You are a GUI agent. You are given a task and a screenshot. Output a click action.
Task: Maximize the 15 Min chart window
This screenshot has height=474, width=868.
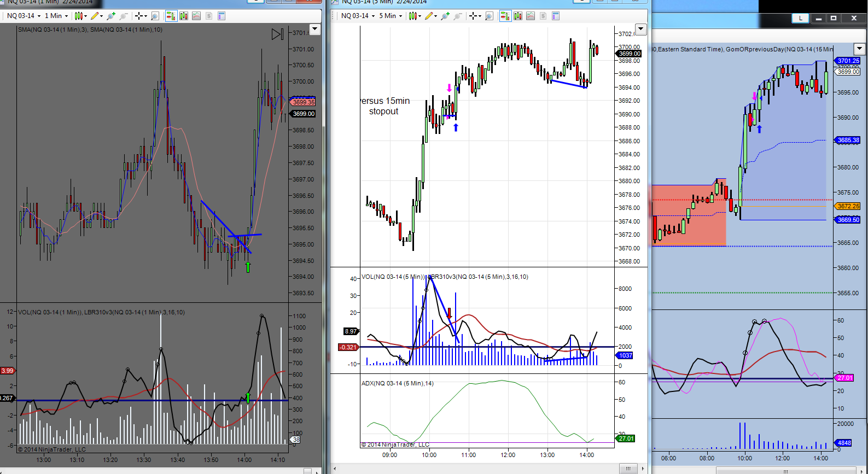click(834, 18)
